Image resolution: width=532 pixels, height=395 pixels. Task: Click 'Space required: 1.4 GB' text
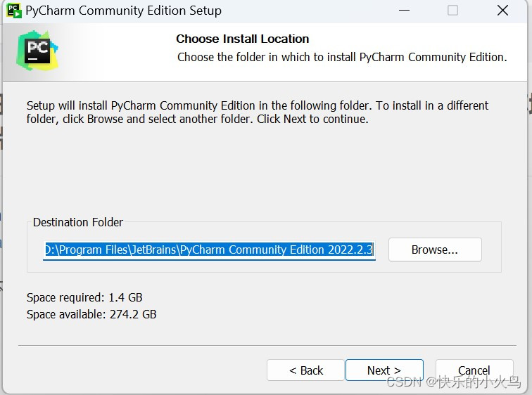click(x=84, y=297)
